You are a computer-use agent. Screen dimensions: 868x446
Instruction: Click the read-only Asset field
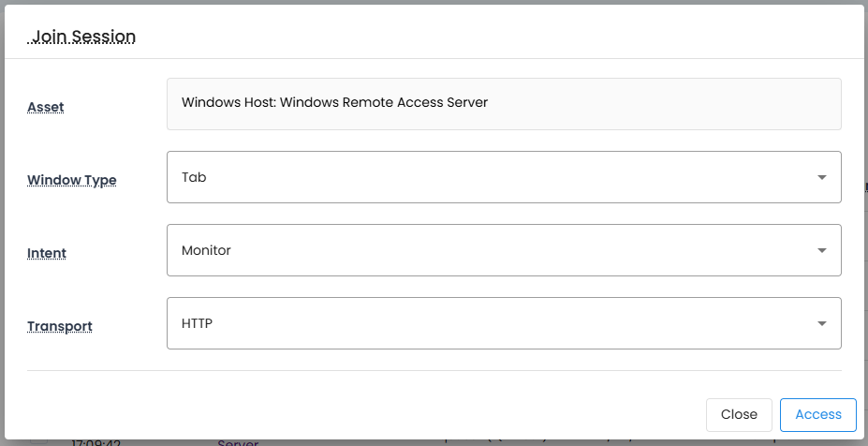[504, 103]
